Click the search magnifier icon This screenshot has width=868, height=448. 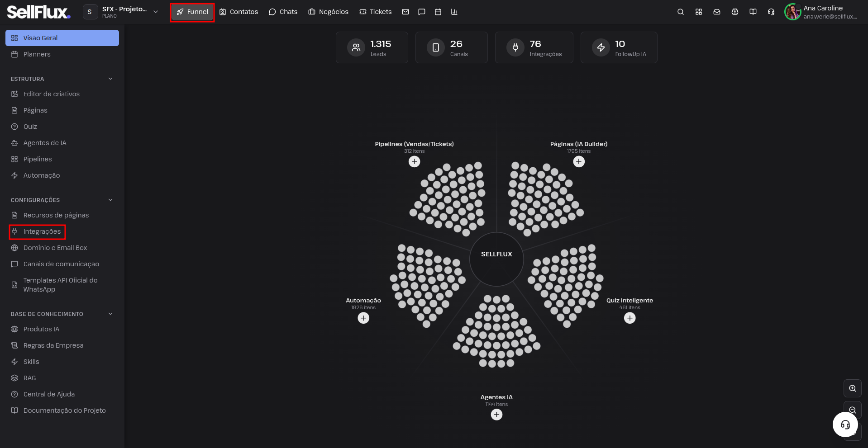pyautogui.click(x=681, y=12)
